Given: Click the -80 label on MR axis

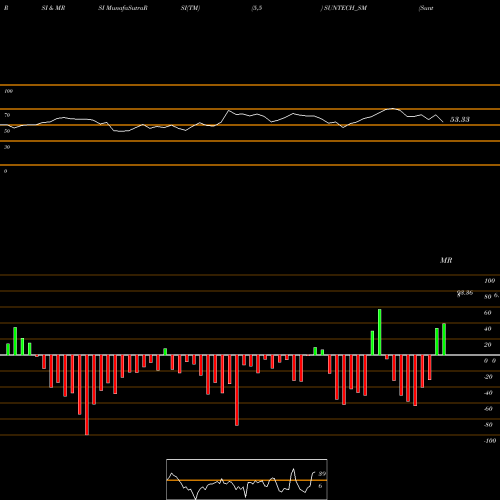Looking at the screenshot, I should (x=488, y=425).
